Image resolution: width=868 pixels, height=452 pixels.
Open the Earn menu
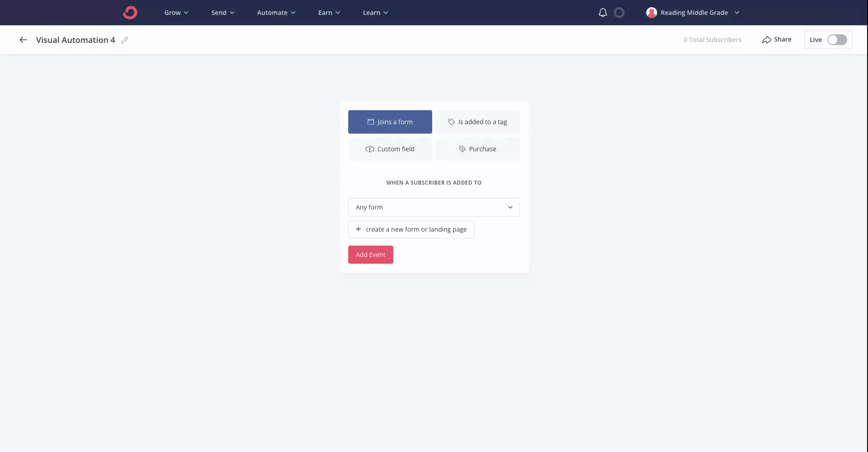click(x=329, y=13)
